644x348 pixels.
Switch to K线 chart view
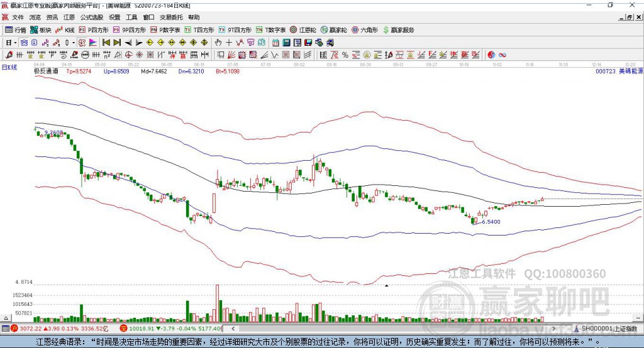[x=65, y=30]
